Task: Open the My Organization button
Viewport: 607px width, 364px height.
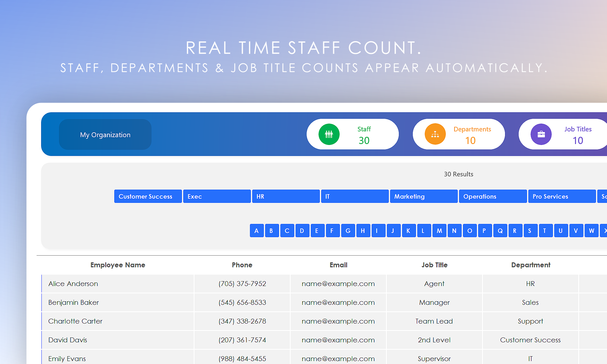Action: [105, 135]
